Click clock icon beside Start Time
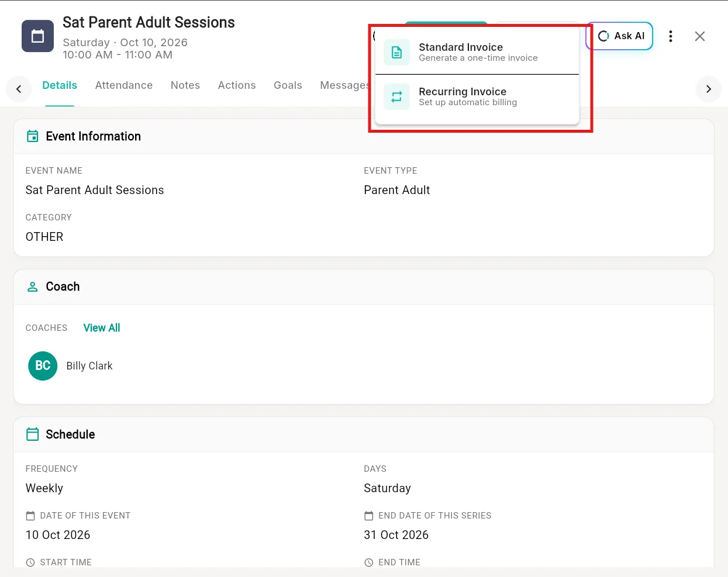728x577 pixels. 30,562
